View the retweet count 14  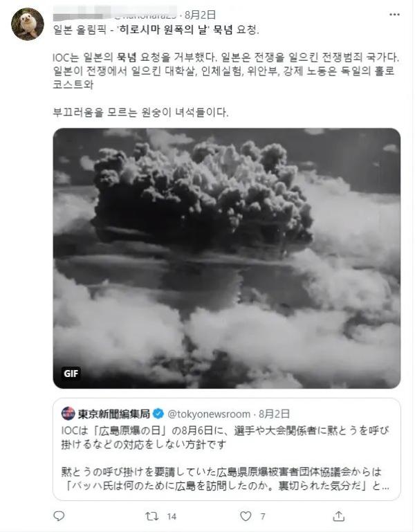pyautogui.click(x=172, y=516)
